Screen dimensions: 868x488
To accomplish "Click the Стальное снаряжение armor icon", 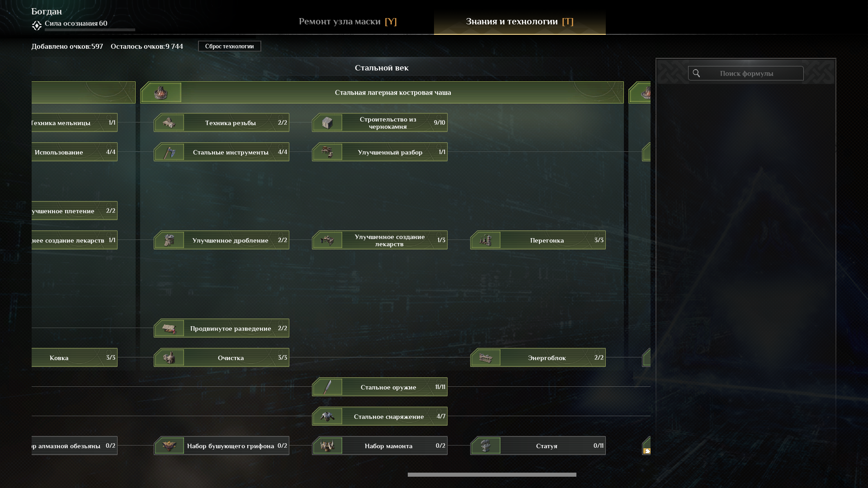I will [327, 417].
